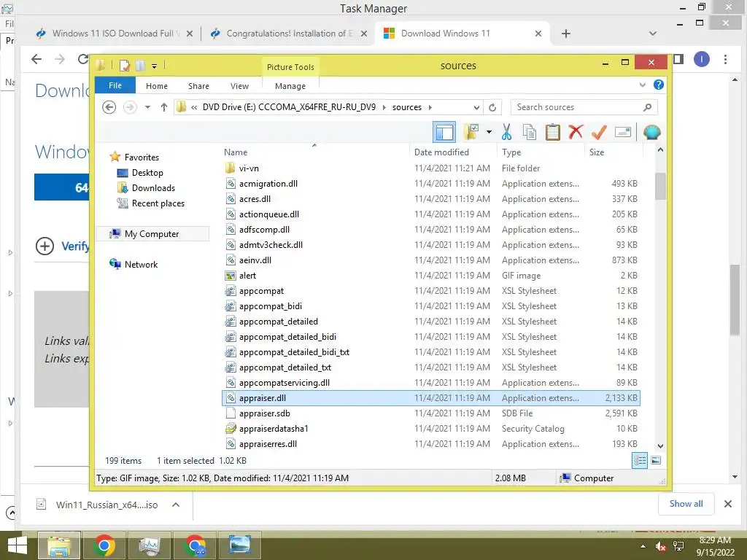747x560 pixels.
Task: Open the Share ribbon tab
Action: click(198, 86)
